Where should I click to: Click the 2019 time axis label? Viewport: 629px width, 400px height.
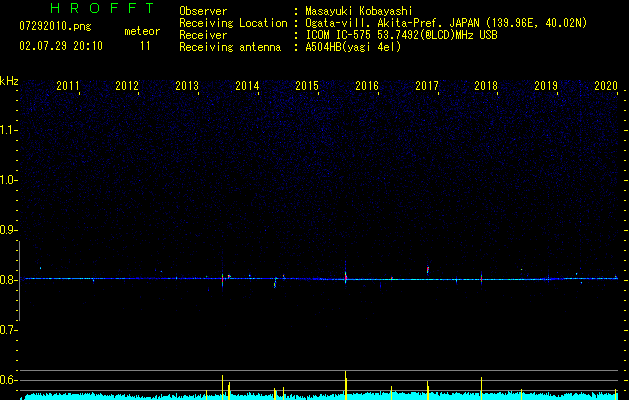546,86
